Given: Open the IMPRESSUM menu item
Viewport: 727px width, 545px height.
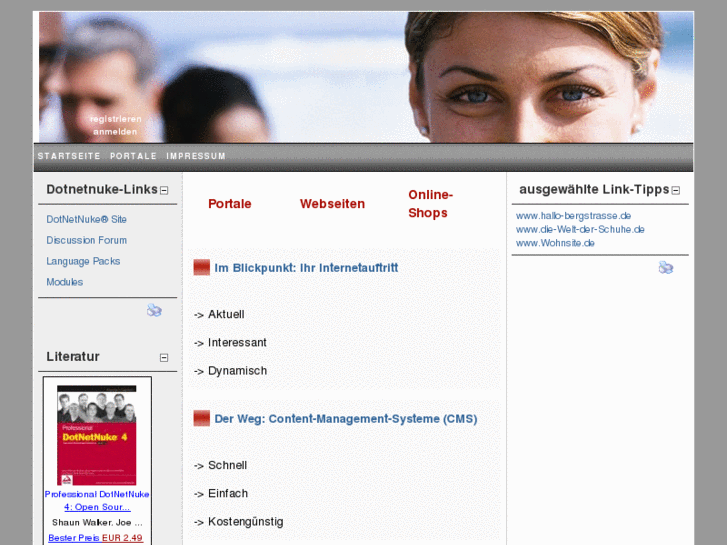Looking at the screenshot, I should coord(196,156).
